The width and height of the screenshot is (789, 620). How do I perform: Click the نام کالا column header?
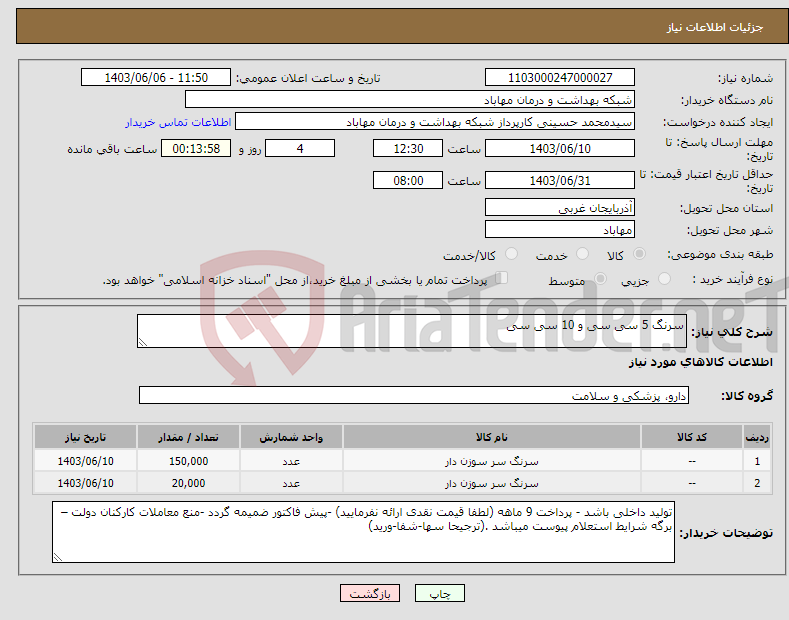[492, 437]
